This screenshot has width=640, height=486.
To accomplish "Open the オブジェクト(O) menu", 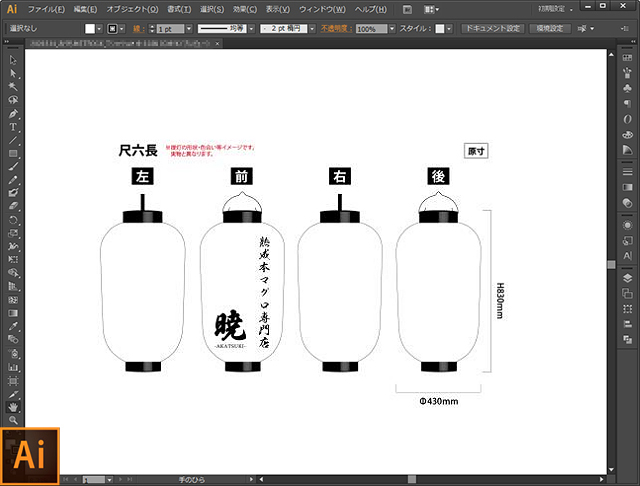I will click(x=132, y=9).
